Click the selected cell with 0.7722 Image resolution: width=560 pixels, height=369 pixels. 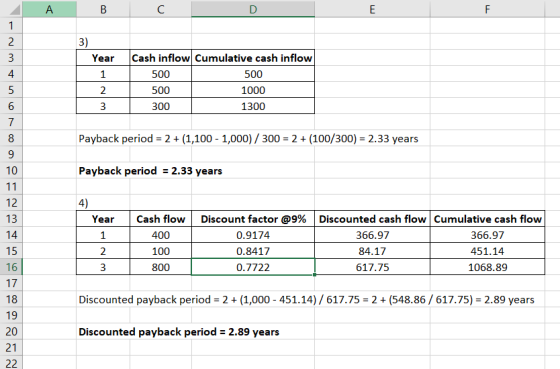tap(253, 267)
